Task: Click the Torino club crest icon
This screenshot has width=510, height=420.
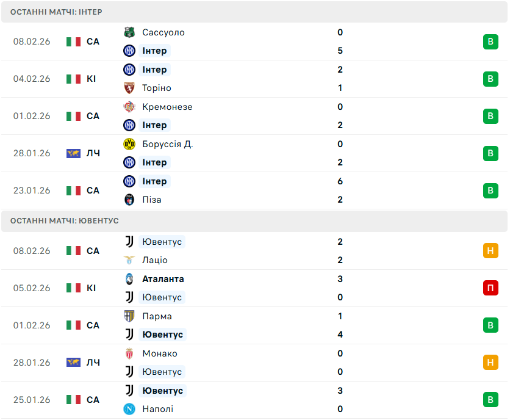Action: tap(129, 88)
